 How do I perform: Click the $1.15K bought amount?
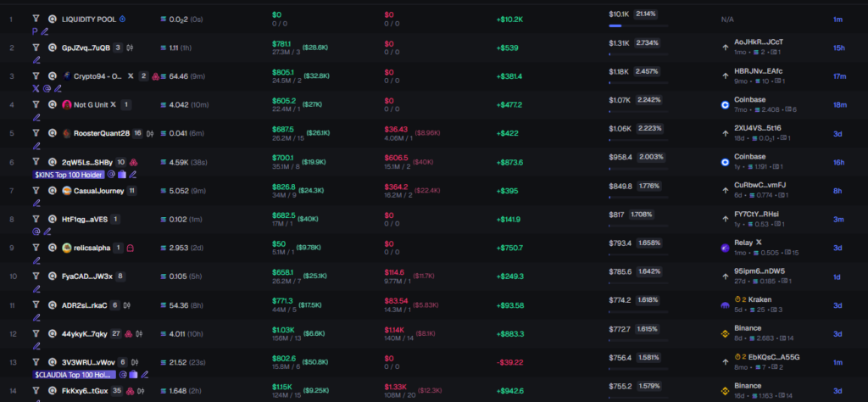click(x=281, y=385)
